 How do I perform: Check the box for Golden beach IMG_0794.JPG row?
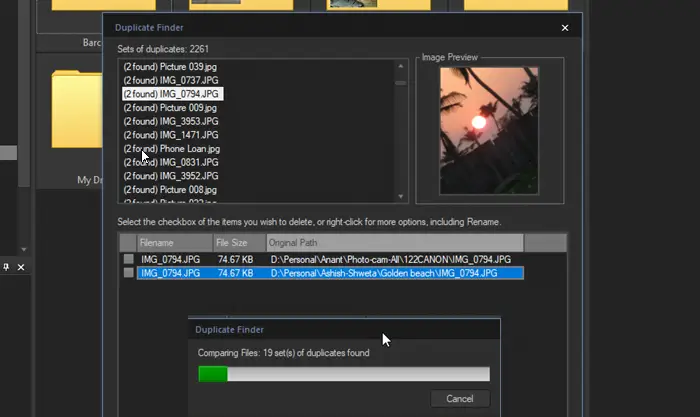tap(129, 273)
